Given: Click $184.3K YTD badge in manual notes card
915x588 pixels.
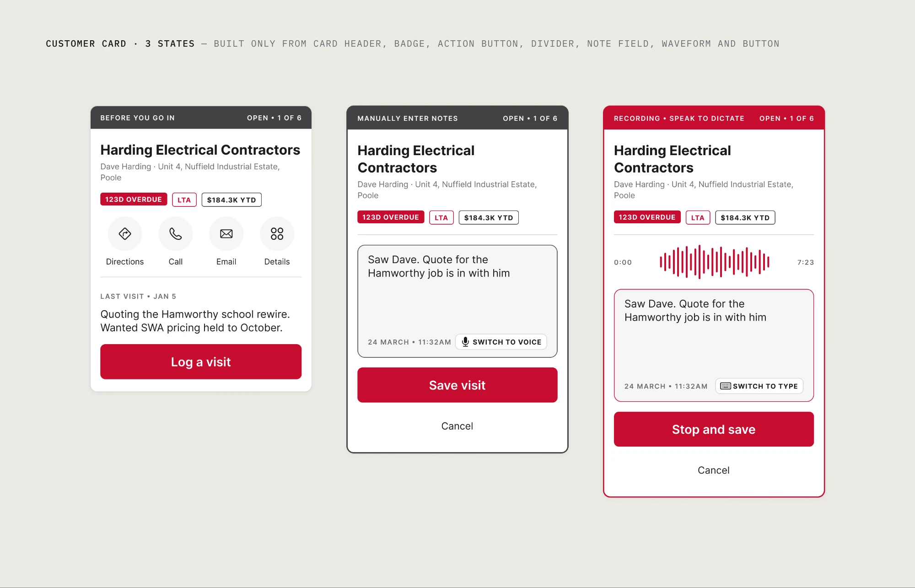Looking at the screenshot, I should 489,217.
